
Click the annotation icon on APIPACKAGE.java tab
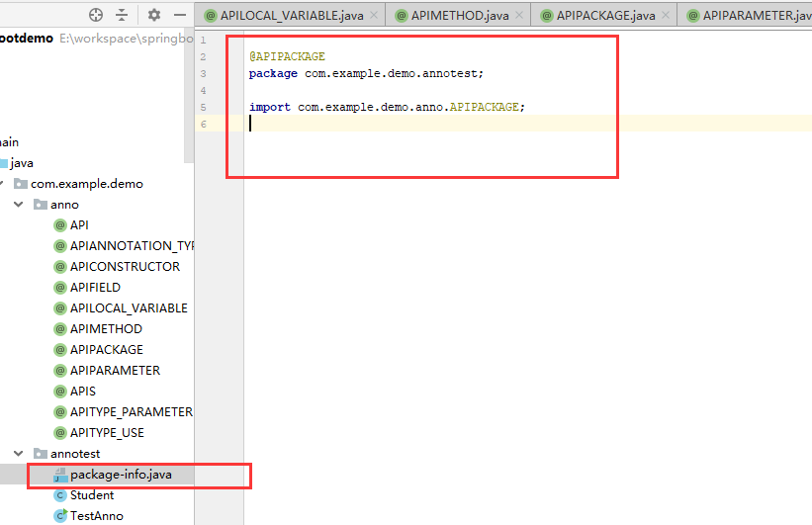coord(547,16)
